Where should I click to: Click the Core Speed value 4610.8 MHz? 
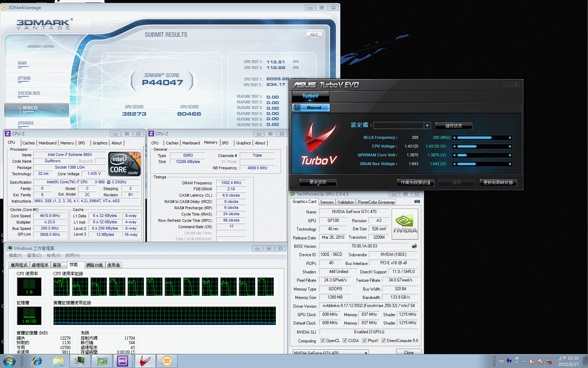click(50, 216)
